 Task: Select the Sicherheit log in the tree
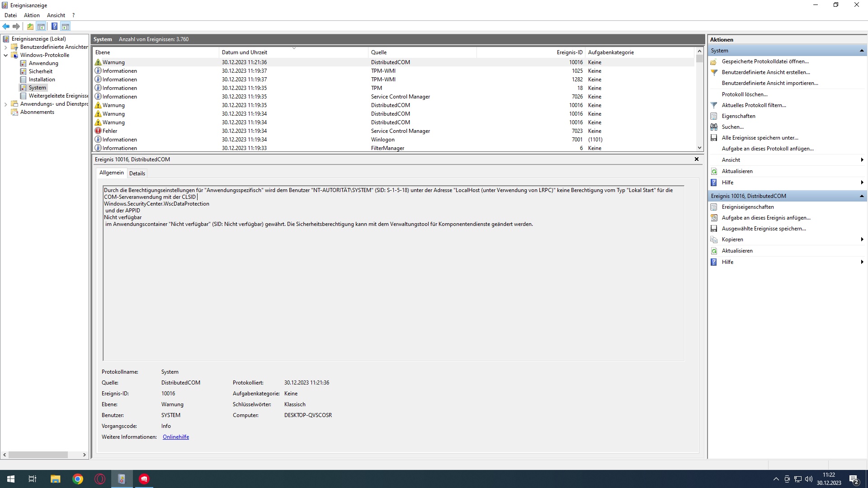click(40, 71)
